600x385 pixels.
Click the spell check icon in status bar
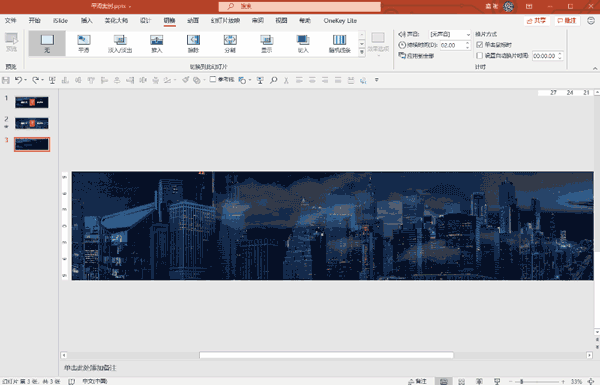[x=72, y=381]
